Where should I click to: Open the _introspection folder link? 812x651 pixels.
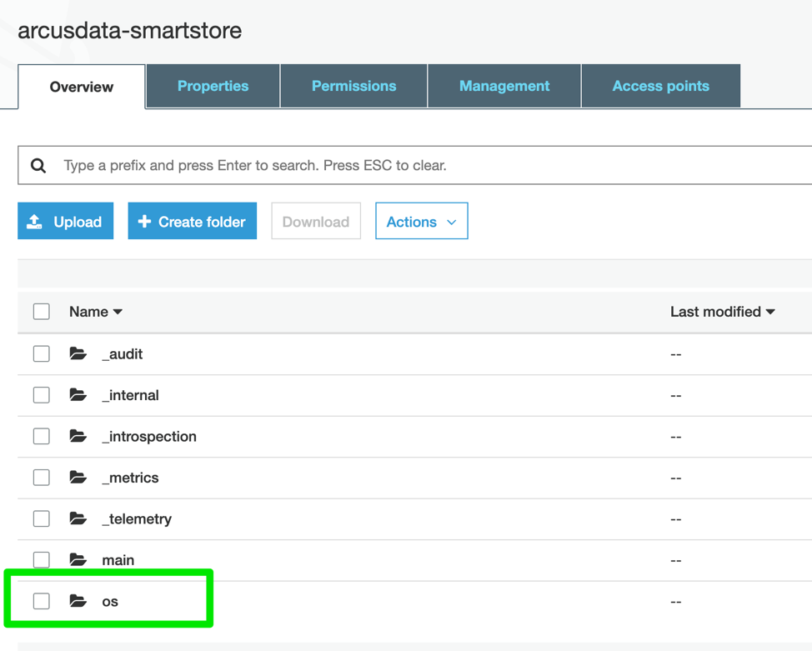click(x=148, y=436)
